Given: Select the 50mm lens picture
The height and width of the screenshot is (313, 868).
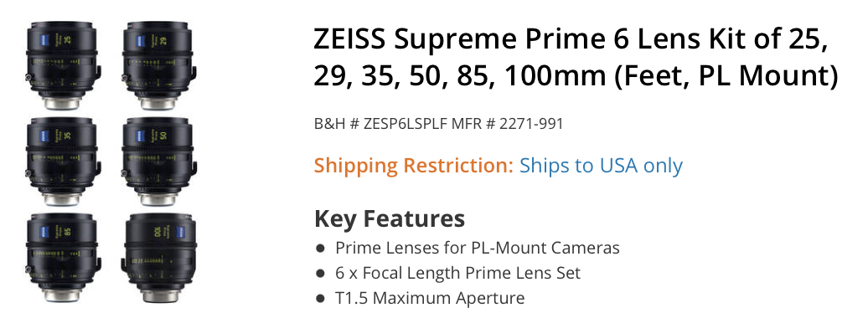Looking at the screenshot, I should pos(158,162).
